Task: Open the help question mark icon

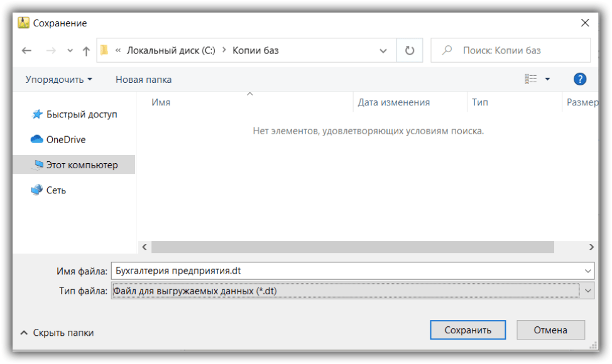Action: pyautogui.click(x=580, y=79)
